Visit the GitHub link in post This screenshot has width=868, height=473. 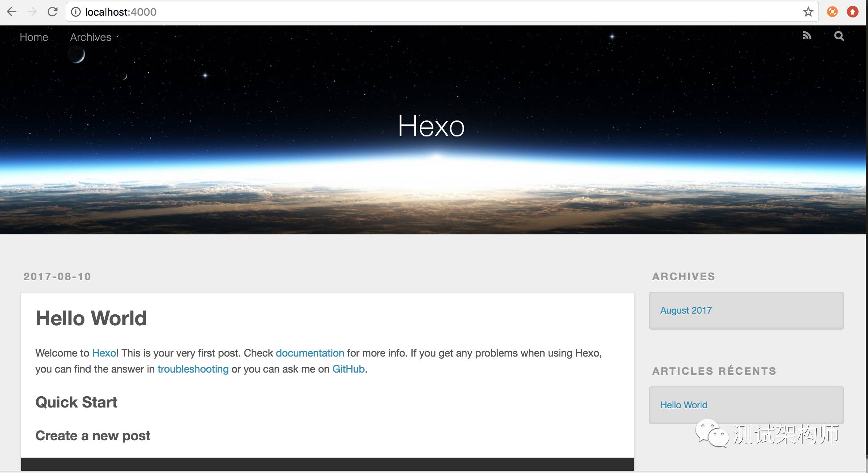click(x=348, y=369)
